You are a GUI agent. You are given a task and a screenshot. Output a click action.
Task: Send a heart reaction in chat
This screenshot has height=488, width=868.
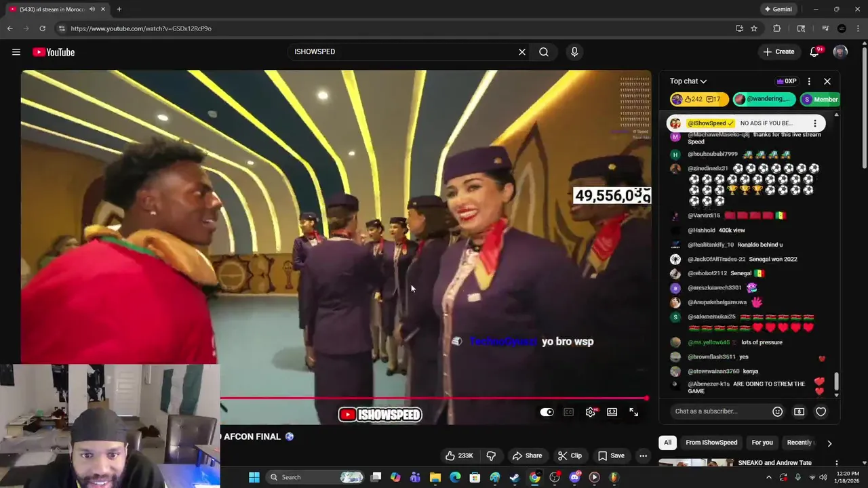[821, 411]
